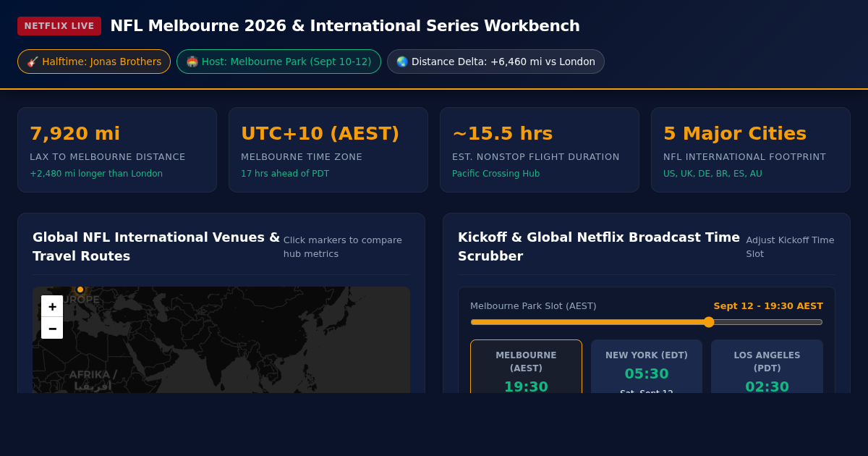Click the globe icon in Distance Delta pill

(402, 62)
